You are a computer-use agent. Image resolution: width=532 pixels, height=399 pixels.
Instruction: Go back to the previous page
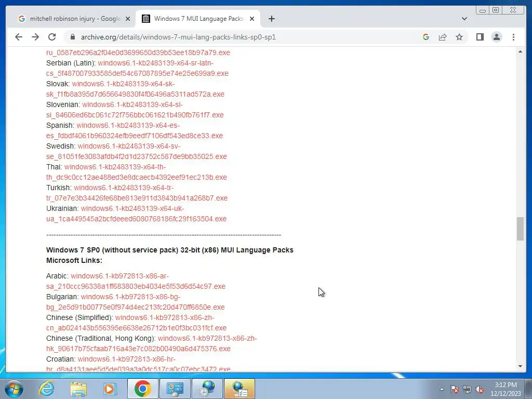(x=19, y=37)
